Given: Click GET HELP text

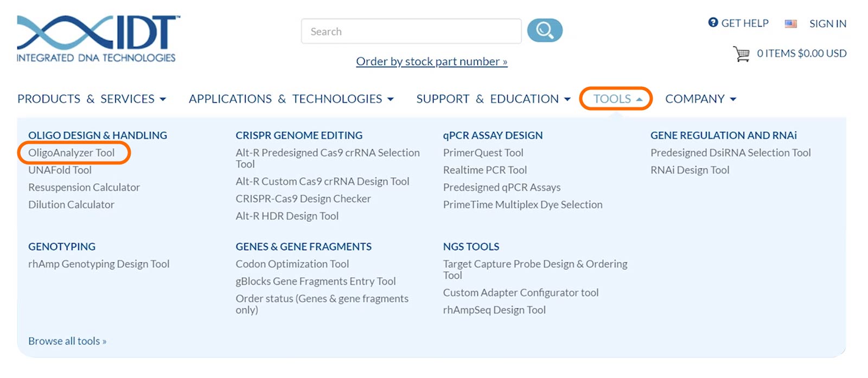Looking at the screenshot, I should click(x=745, y=23).
